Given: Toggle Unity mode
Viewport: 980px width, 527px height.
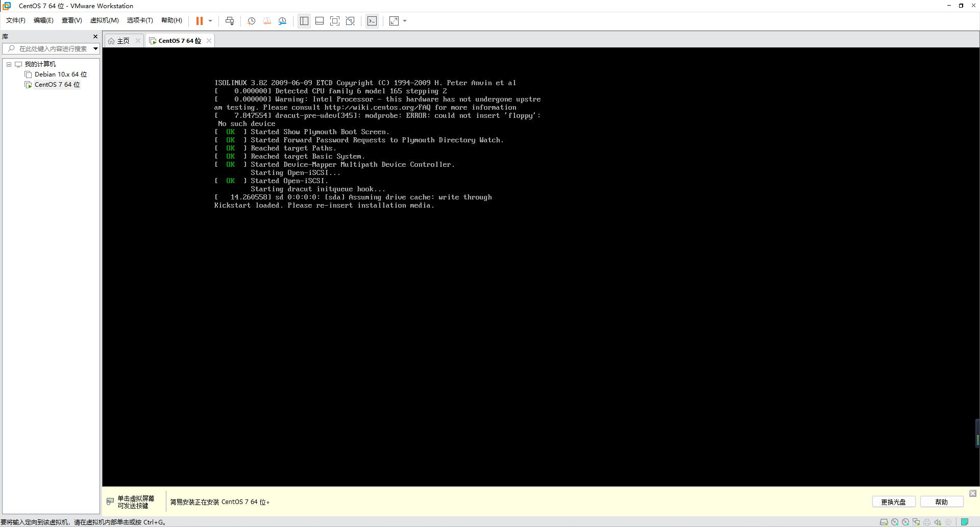Looking at the screenshot, I should point(350,21).
